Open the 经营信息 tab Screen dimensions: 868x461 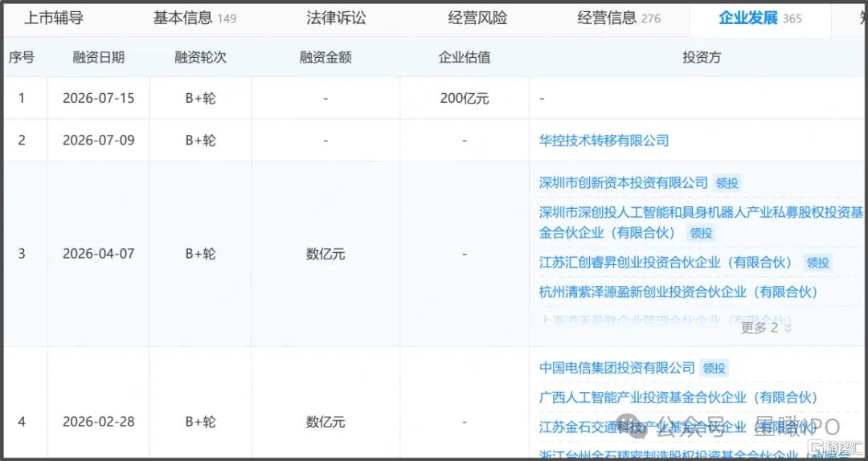pos(619,18)
